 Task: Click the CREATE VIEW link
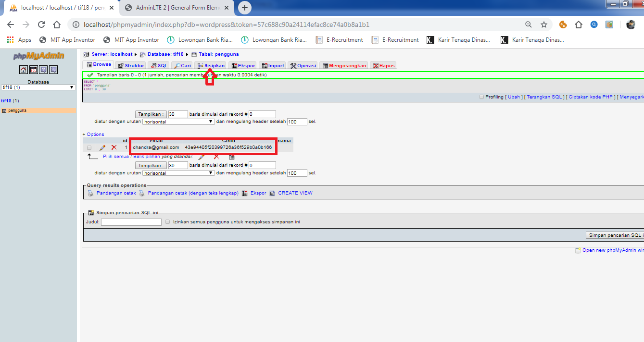pyautogui.click(x=294, y=193)
